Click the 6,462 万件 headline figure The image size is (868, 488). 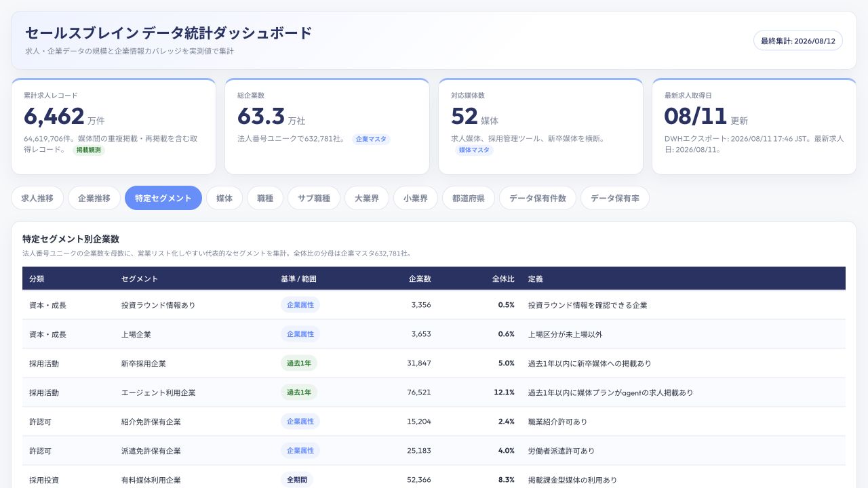64,117
